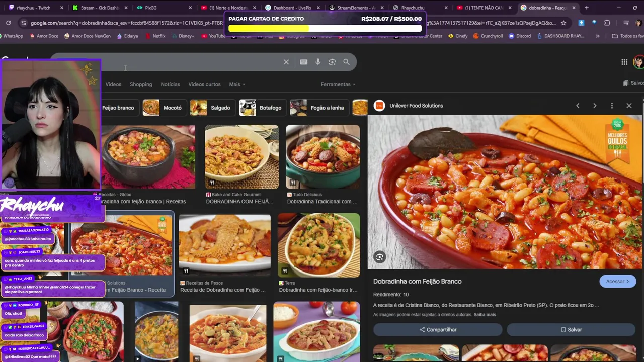This screenshot has width=644, height=362.
Task: Search inside image with Lens overlay icon
Action: point(380,257)
